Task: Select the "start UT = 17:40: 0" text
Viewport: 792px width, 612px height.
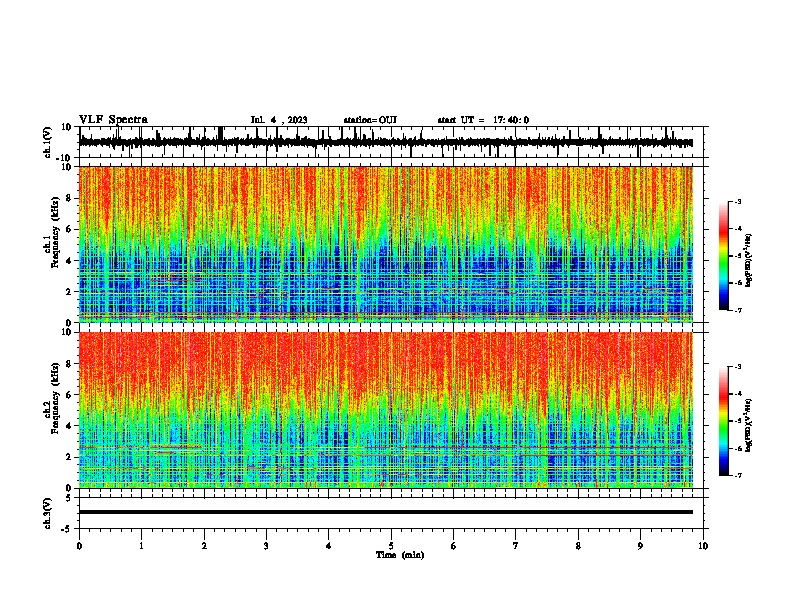Action: click(483, 120)
